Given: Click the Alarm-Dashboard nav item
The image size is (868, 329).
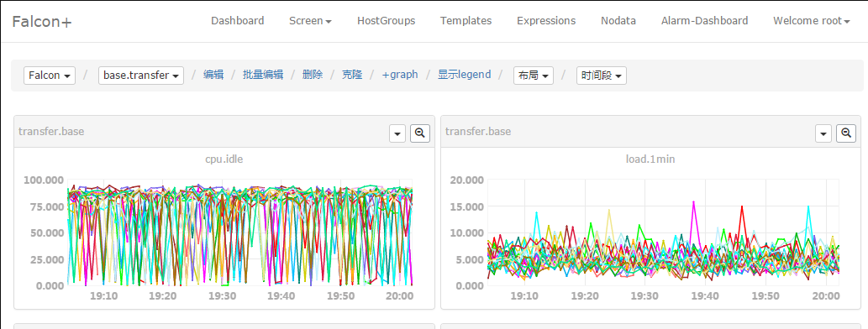Looking at the screenshot, I should 704,21.
